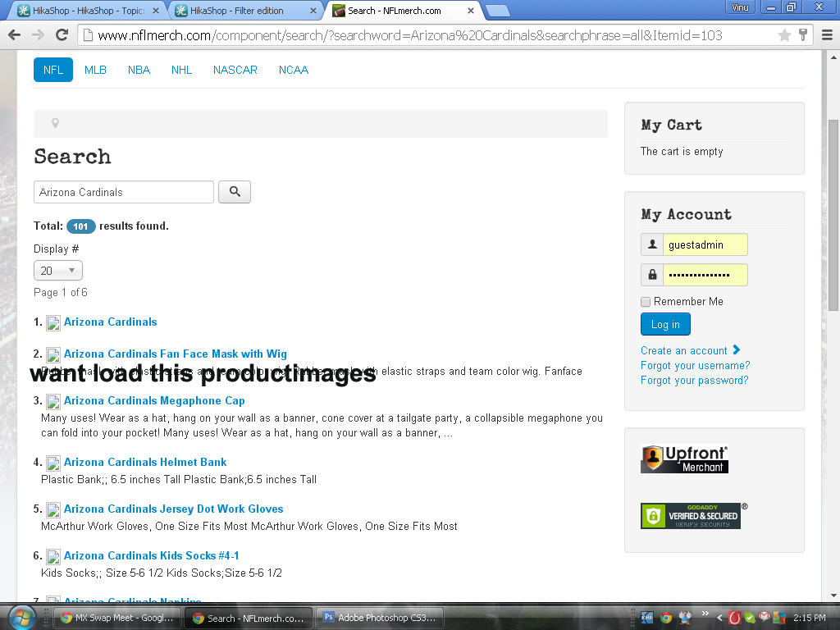Screen dimensions: 840x630
Task: Click Forgot your password? link
Action: (x=694, y=381)
